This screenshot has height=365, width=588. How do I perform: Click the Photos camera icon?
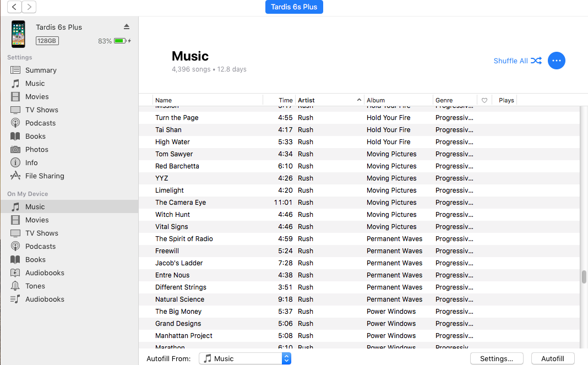tap(15, 149)
